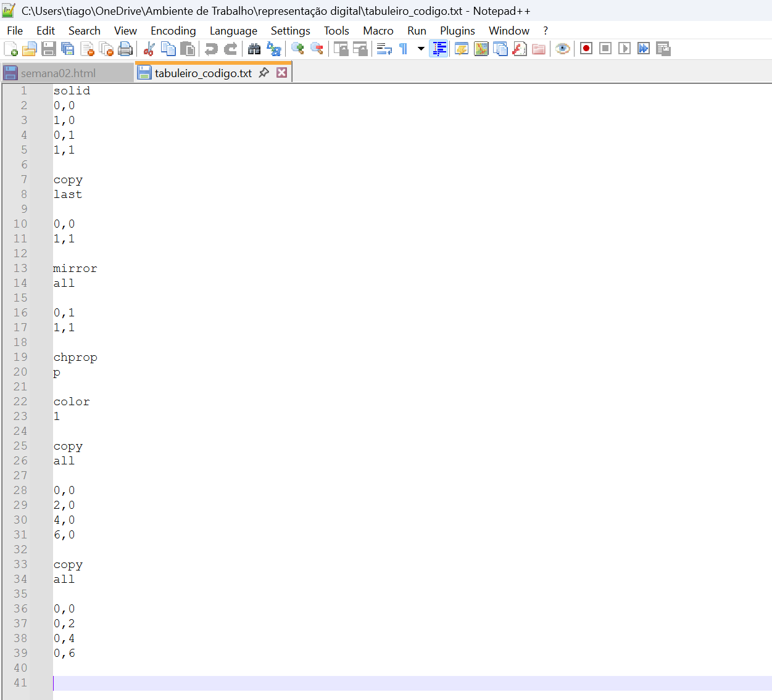The image size is (772, 700).
Task: Toggle the indent guide button
Action: pyautogui.click(x=439, y=49)
